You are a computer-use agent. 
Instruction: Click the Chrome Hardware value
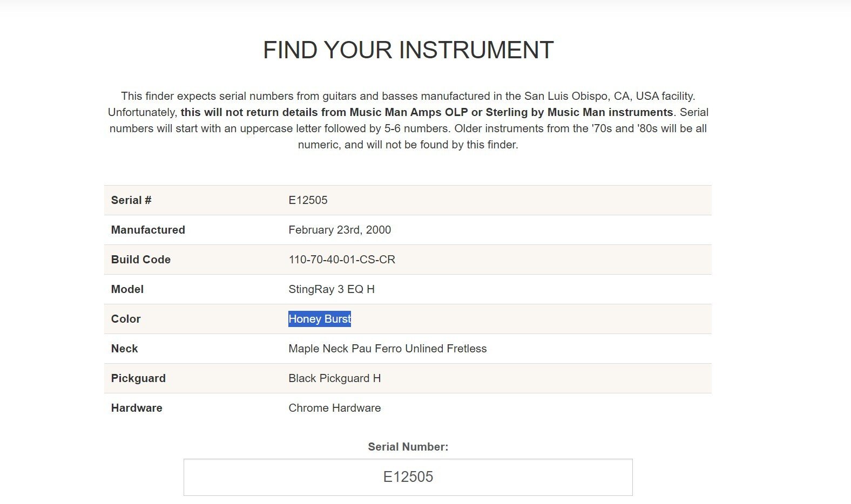334,408
